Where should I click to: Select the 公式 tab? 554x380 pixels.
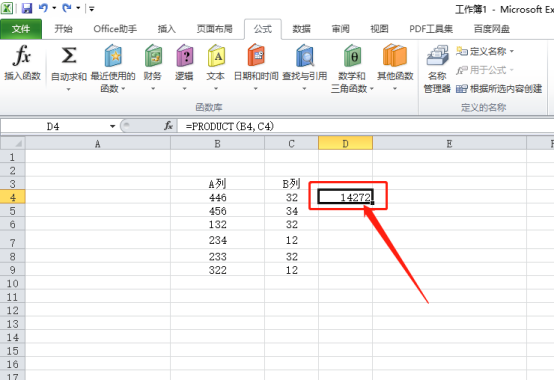coord(263,29)
